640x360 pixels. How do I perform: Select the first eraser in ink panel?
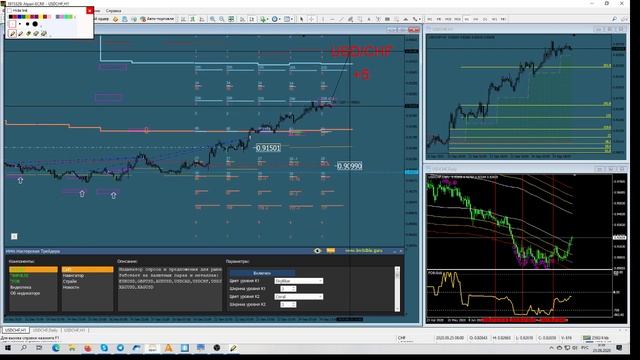click(x=28, y=33)
